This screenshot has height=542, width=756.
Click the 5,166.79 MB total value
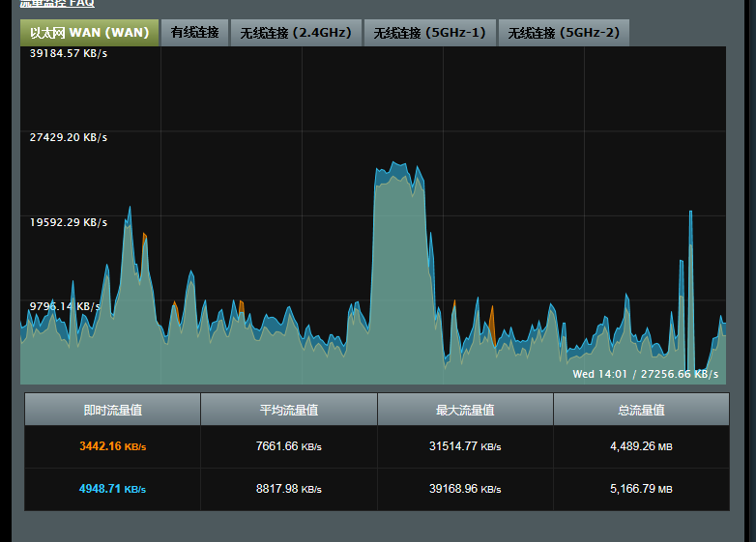tap(641, 489)
